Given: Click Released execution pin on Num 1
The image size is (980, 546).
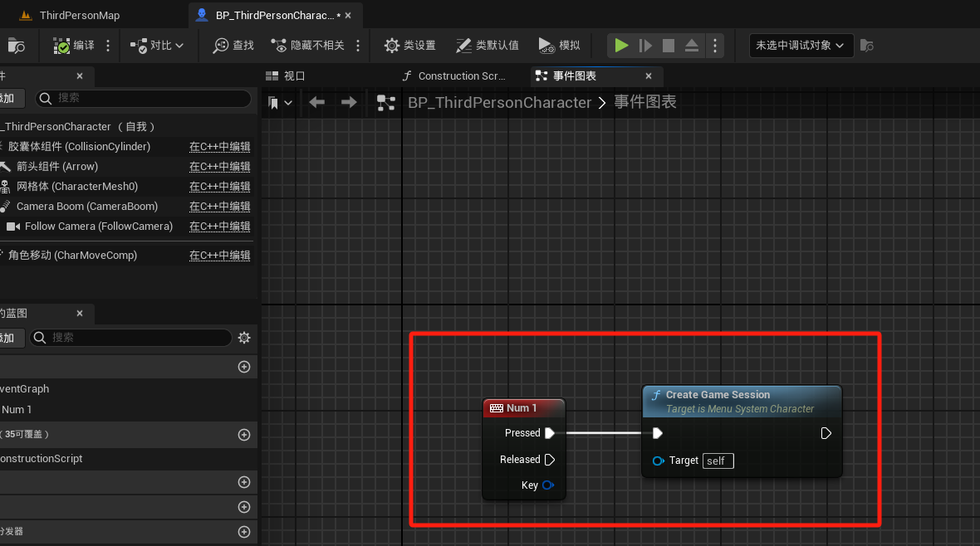Looking at the screenshot, I should [x=550, y=461].
